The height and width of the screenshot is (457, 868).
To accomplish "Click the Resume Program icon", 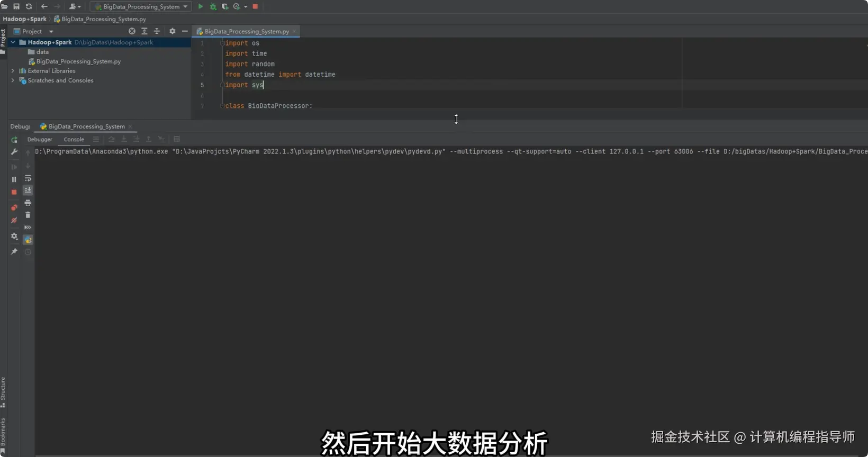I will coord(14,167).
